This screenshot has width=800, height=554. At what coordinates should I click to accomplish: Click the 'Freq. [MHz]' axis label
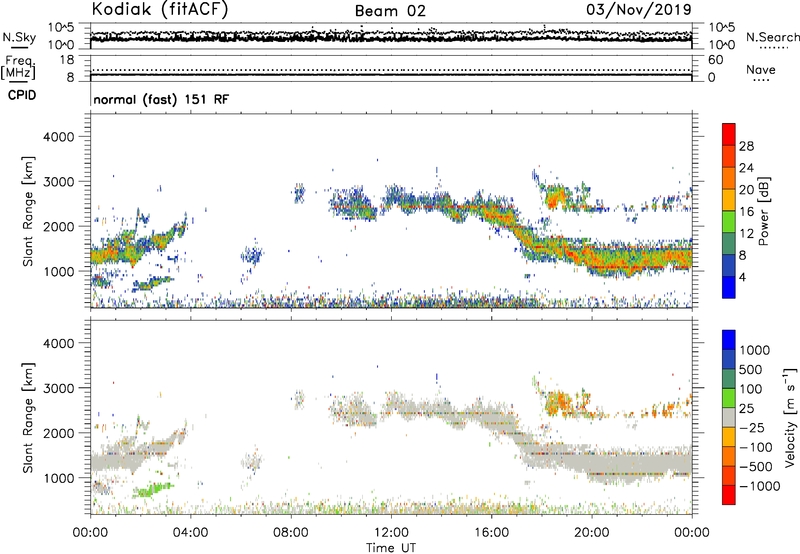tap(18, 68)
